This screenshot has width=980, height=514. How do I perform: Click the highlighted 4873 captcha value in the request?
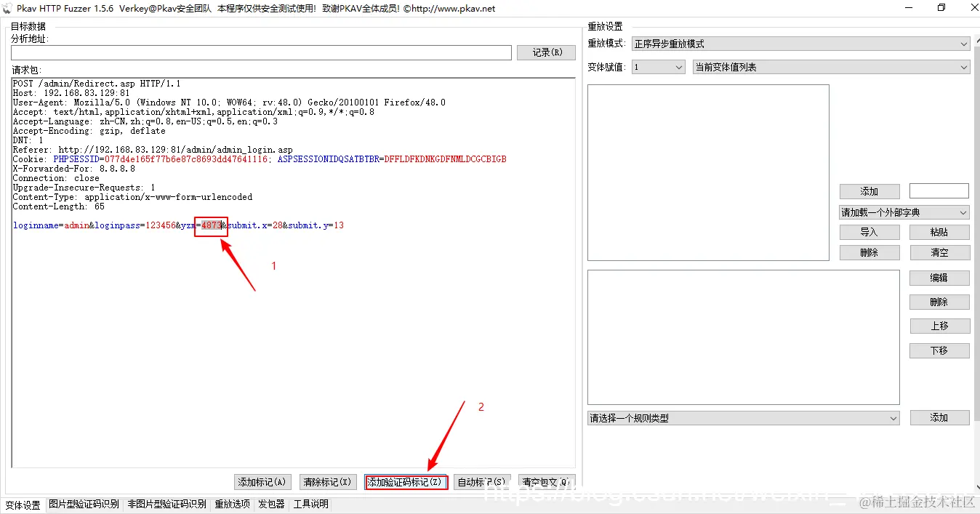[x=212, y=225]
